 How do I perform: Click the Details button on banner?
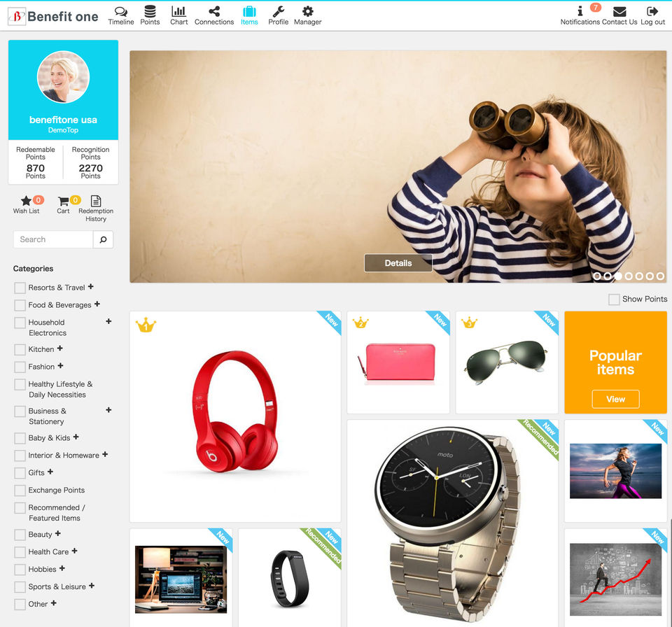click(x=398, y=263)
